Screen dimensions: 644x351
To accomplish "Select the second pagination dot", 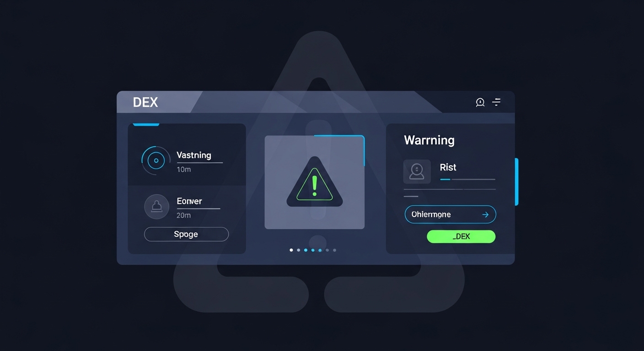I will coord(299,250).
